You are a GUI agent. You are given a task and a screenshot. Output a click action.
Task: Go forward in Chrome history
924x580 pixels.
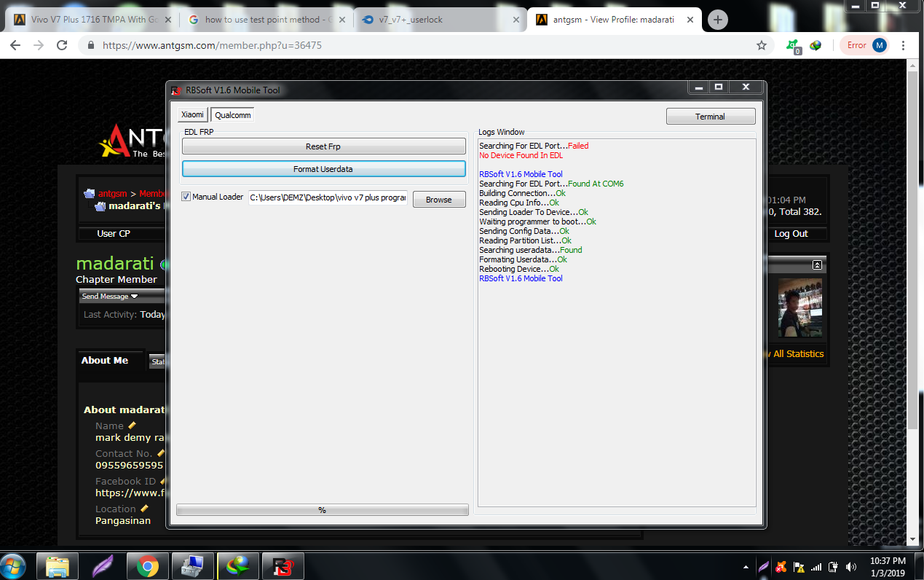coord(39,45)
